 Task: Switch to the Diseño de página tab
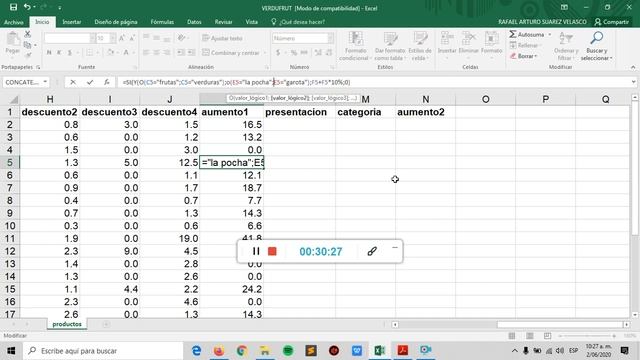[x=116, y=22]
